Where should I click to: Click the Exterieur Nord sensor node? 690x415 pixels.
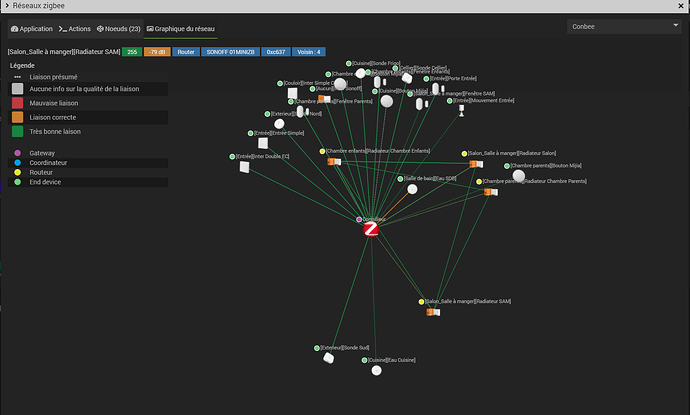279,124
